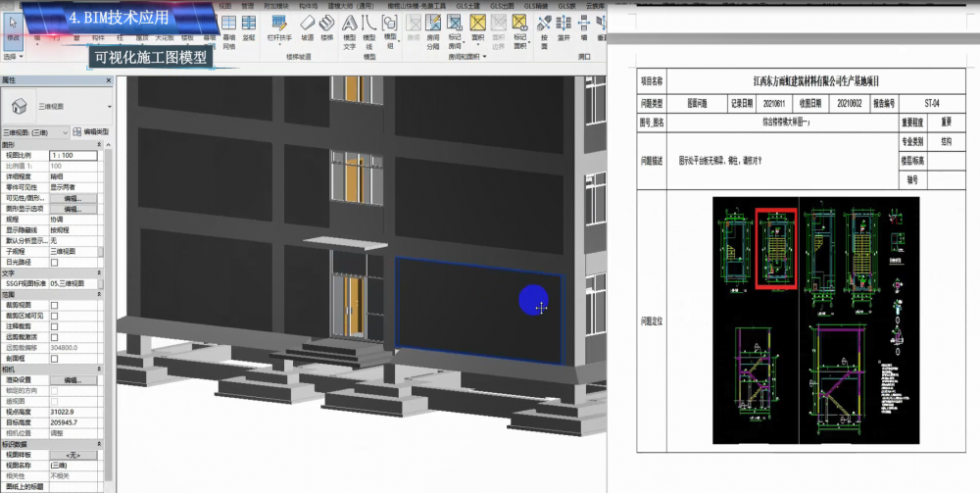
Task: Enable the 裁剪视图 crop view checkbox
Action: [x=54, y=305]
